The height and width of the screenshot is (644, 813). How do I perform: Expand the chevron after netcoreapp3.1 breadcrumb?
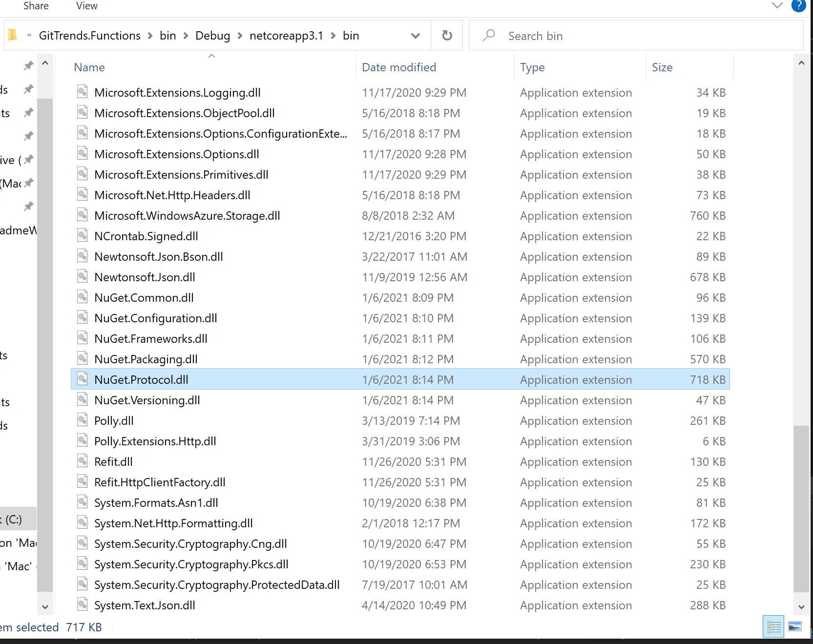coord(333,36)
